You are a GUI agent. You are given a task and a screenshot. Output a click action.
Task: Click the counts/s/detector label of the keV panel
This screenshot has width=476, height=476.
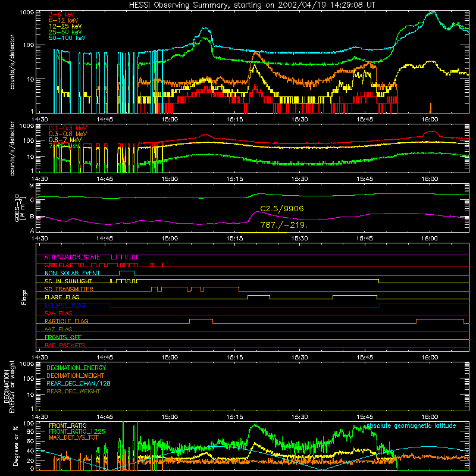tap(12, 62)
